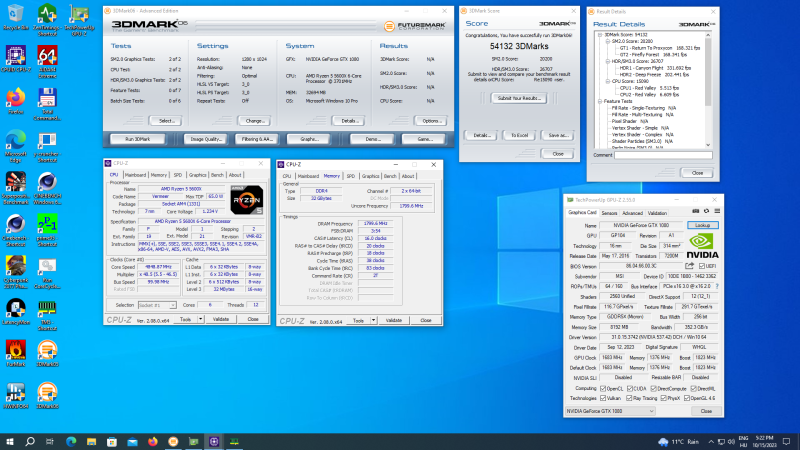The image size is (800, 450).
Task: Click Submit Your Results button
Action: [519, 98]
